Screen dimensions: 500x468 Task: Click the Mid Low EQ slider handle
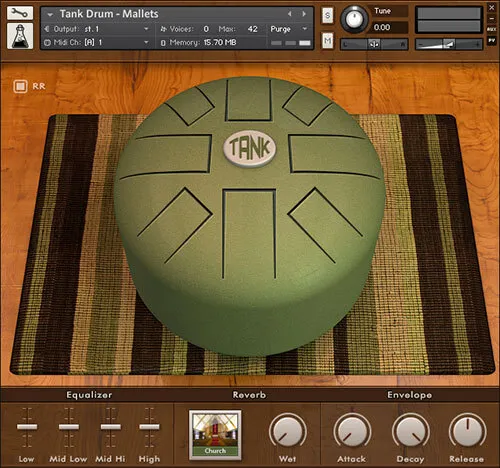[x=69, y=427]
